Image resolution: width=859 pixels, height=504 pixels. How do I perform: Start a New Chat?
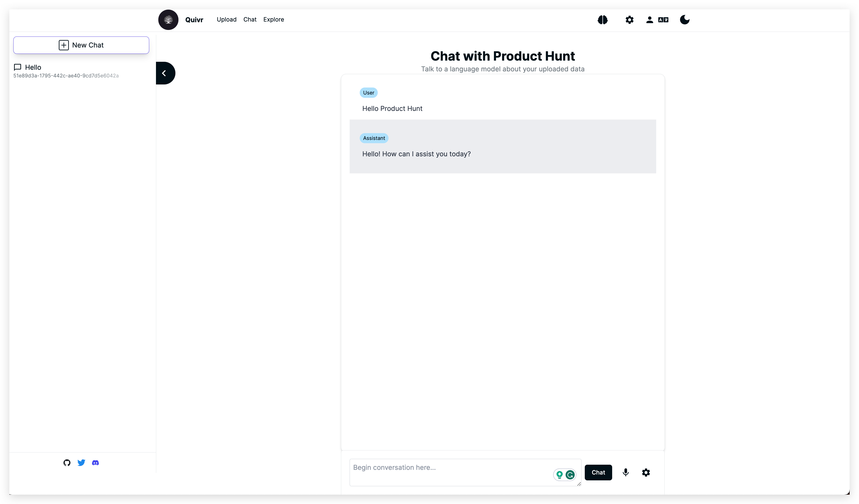tap(81, 45)
